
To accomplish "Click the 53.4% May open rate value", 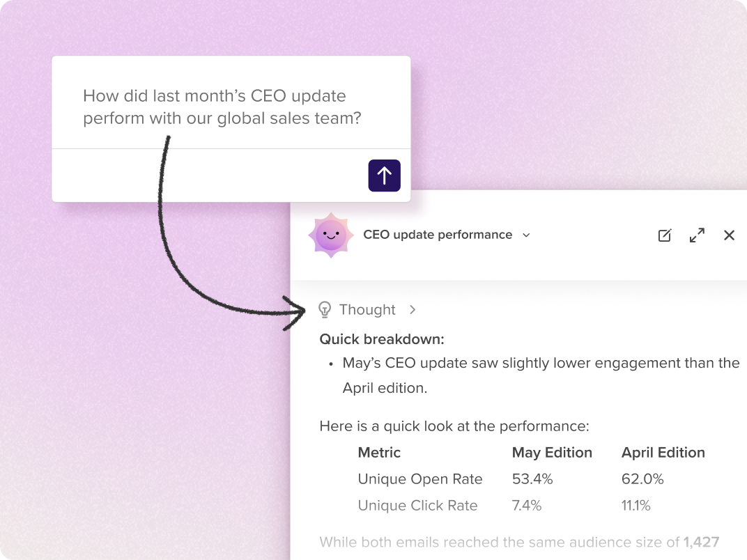I will [532, 479].
